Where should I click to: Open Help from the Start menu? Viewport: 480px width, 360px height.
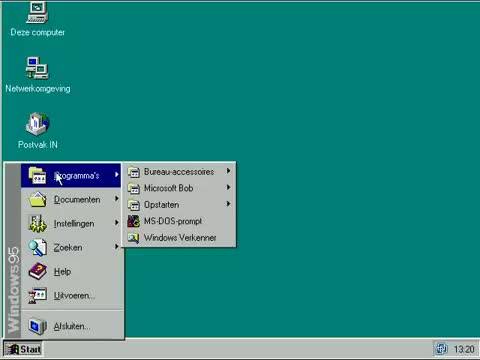coord(71,271)
